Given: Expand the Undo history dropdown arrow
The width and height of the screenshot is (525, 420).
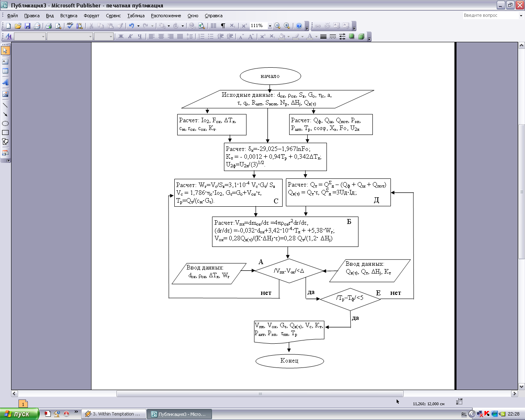Looking at the screenshot, I should pos(138,26).
